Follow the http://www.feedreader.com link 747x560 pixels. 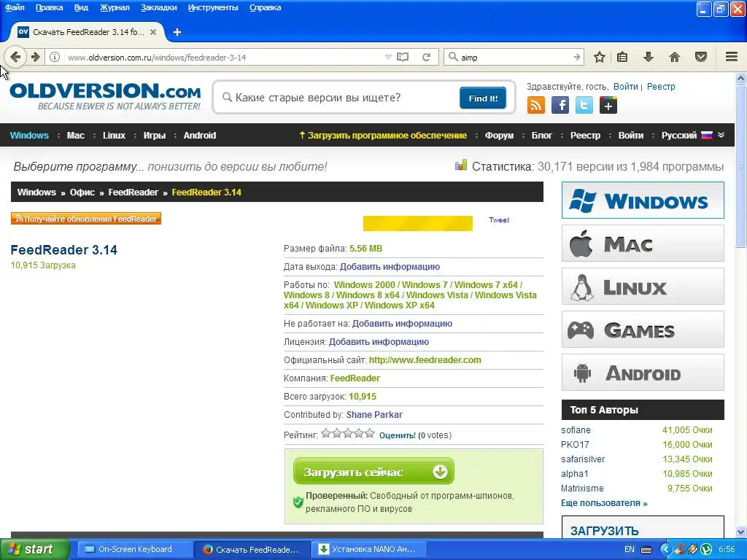pos(425,360)
